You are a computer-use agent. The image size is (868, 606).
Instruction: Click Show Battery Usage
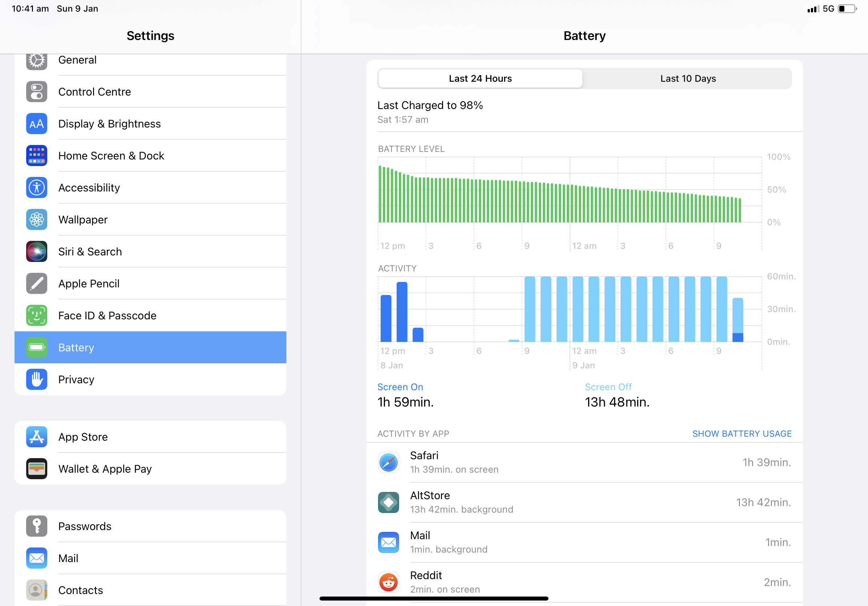point(742,433)
